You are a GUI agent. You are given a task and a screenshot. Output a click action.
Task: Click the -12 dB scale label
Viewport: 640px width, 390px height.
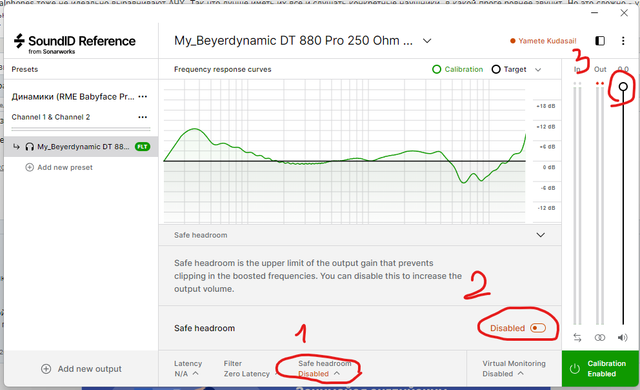[x=547, y=208]
